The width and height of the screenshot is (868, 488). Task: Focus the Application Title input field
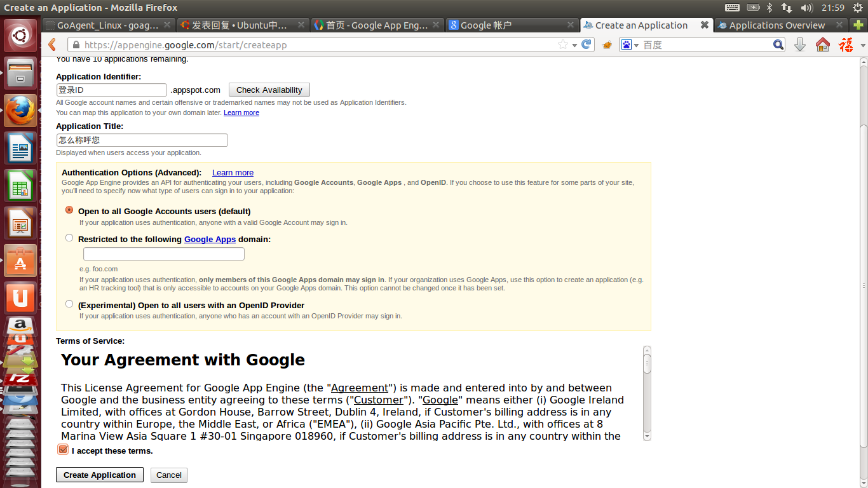(x=142, y=140)
